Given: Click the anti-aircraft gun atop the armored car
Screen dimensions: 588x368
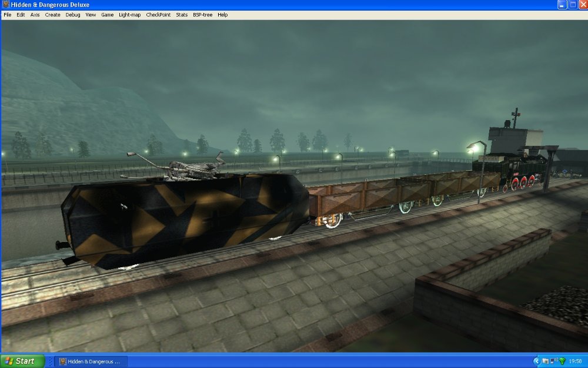Looking at the screenshot, I should [176, 166].
